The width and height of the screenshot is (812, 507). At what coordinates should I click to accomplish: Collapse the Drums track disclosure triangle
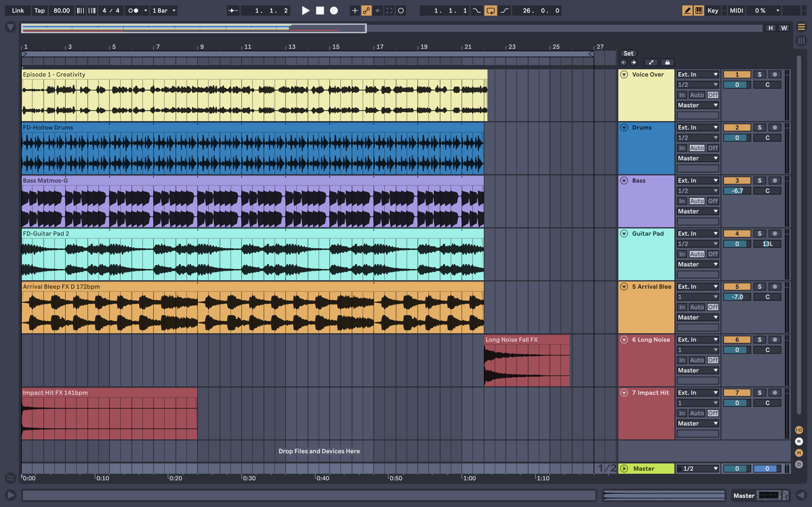pos(625,127)
